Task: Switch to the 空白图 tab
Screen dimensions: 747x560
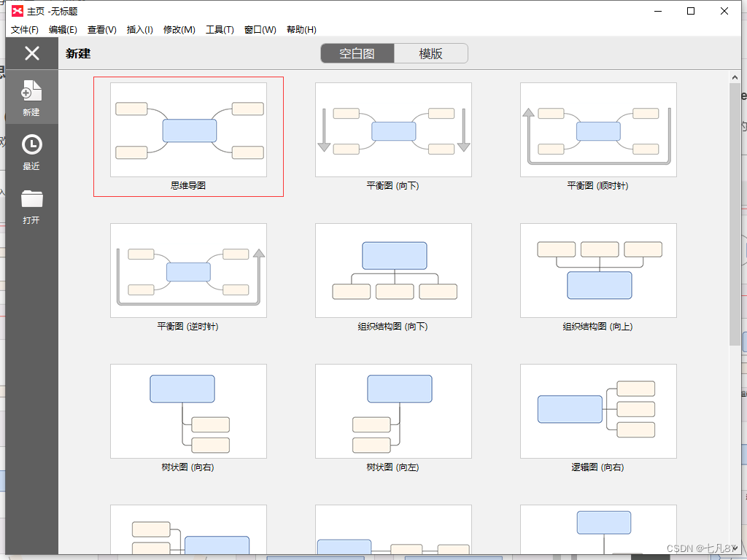Action: pos(357,53)
